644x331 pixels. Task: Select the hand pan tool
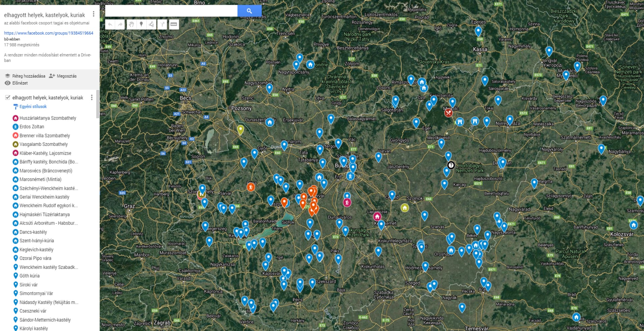coord(131,24)
